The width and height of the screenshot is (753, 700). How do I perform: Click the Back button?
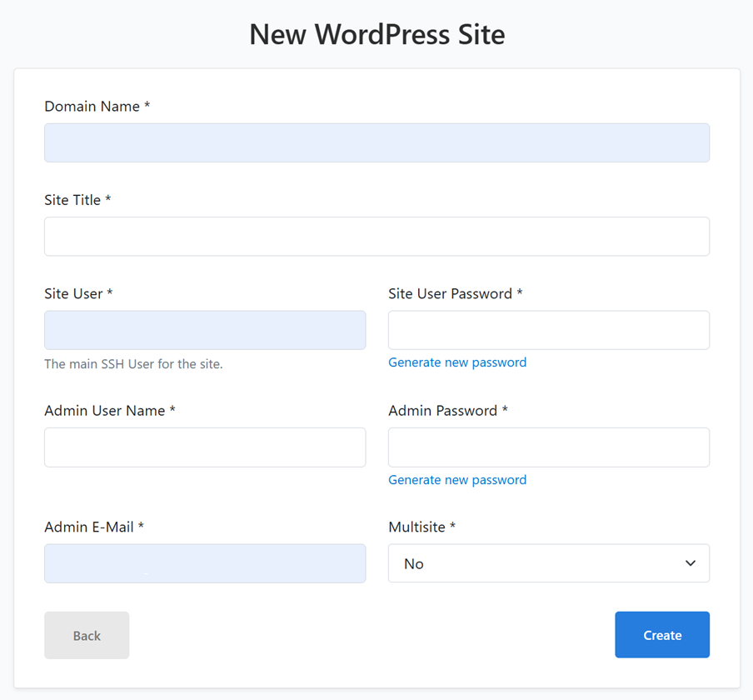pos(87,635)
